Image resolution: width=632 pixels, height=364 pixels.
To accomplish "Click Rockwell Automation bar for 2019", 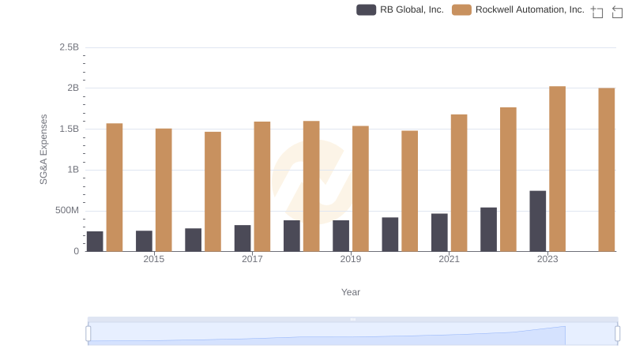I will click(360, 189).
